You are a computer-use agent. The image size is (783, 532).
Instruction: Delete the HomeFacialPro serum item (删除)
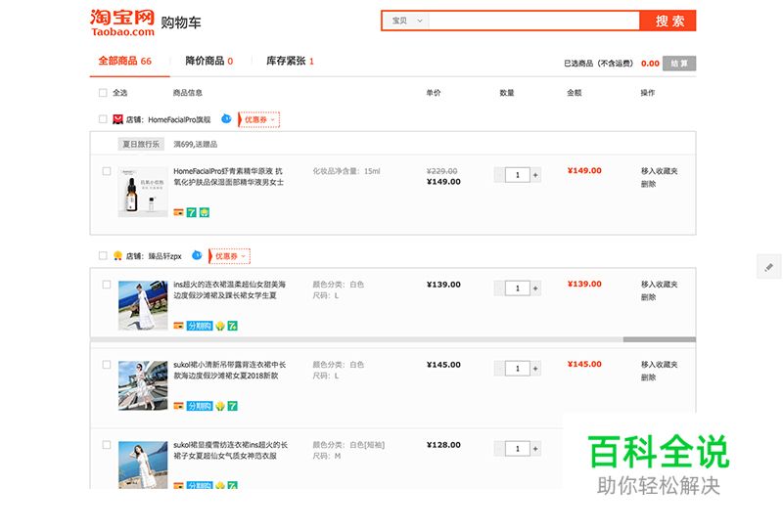click(648, 184)
